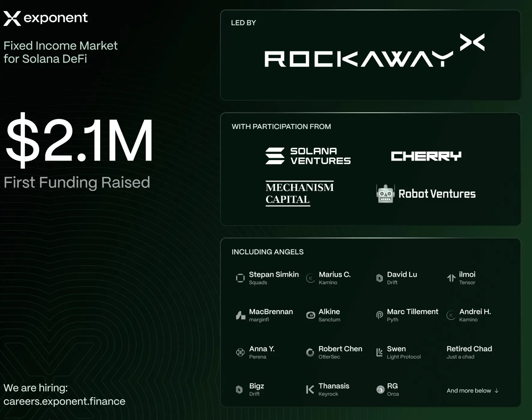Click the marginfi icon next to MacBrennan

[240, 315]
